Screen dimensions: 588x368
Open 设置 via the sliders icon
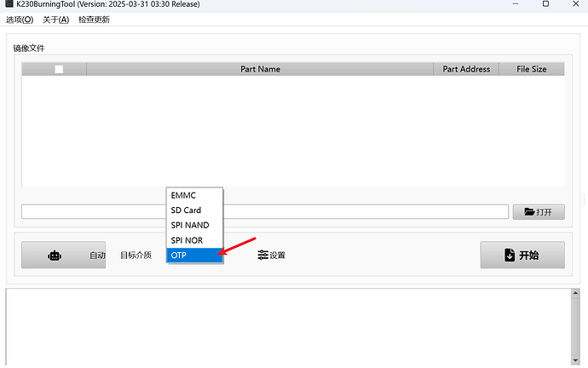tap(262, 255)
